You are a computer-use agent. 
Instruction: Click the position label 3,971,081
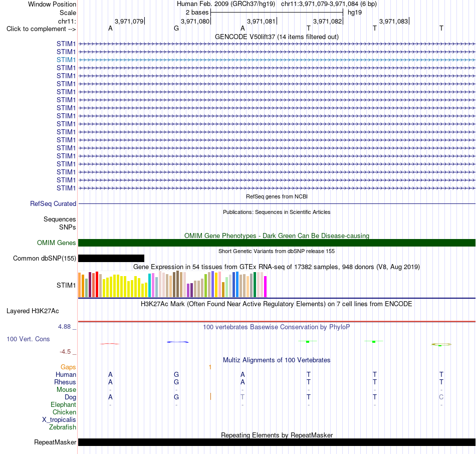point(262,21)
